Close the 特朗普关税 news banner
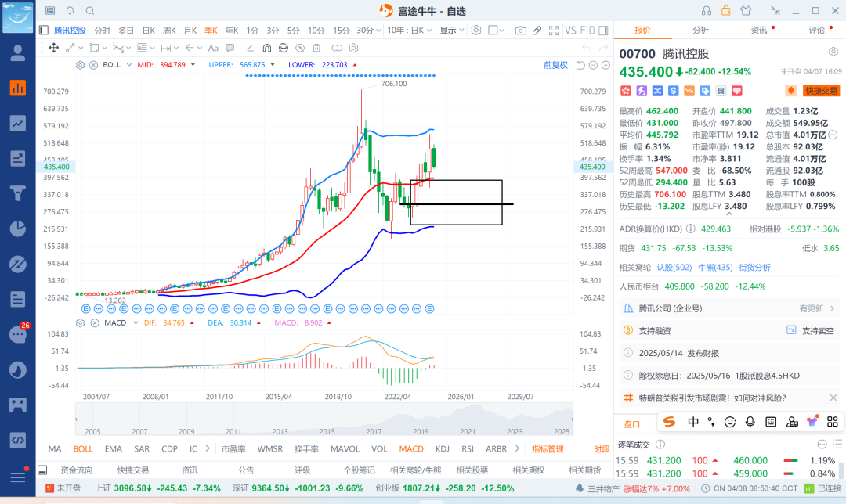The height and width of the screenshot is (504, 846). pos(833,398)
